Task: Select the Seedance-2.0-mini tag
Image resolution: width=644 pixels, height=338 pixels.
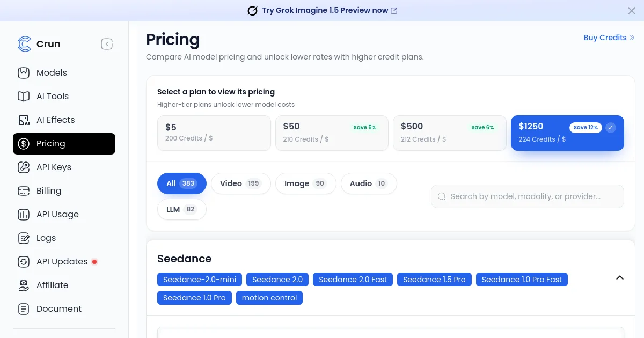Action: [200, 280]
